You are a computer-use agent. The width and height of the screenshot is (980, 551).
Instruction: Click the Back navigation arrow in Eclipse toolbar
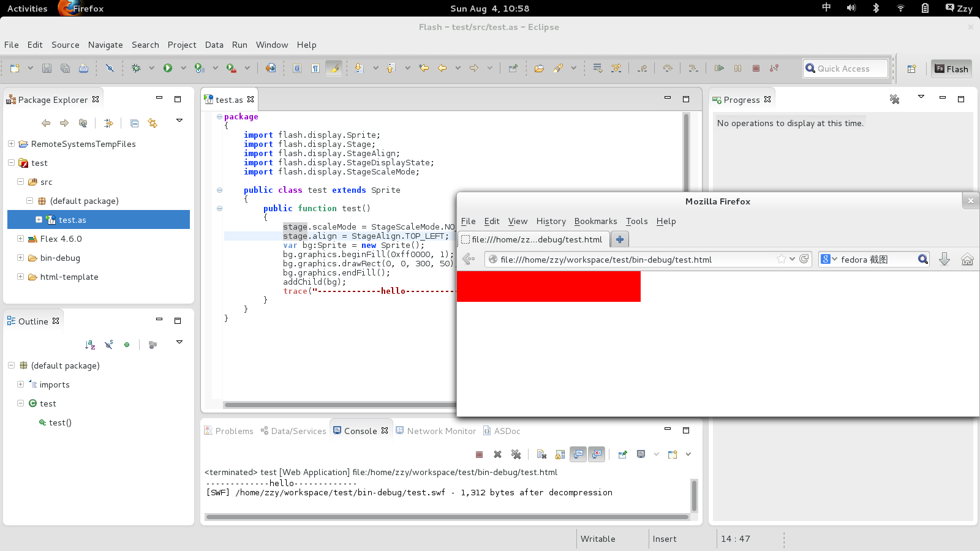click(x=442, y=68)
